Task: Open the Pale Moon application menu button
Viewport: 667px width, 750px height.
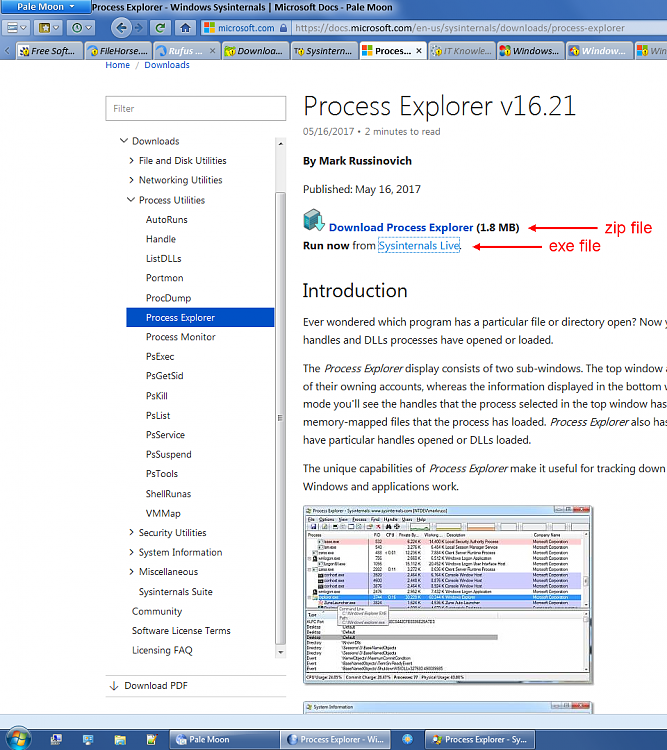Action: tap(45, 7)
